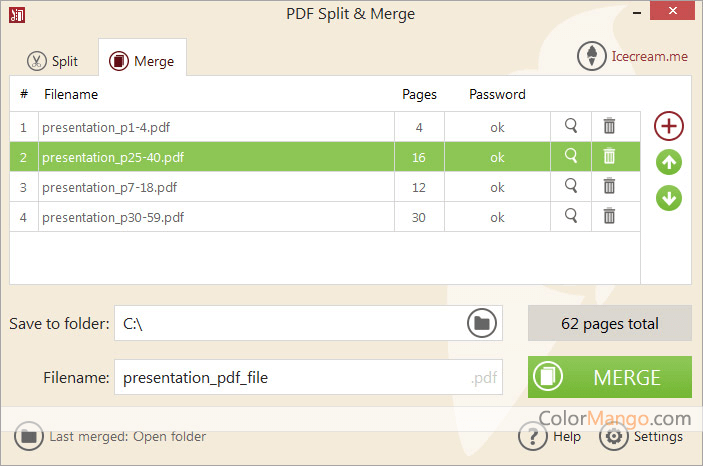
Task: Preview presentation_p1-4.pdf with magnifier icon
Action: 571,126
